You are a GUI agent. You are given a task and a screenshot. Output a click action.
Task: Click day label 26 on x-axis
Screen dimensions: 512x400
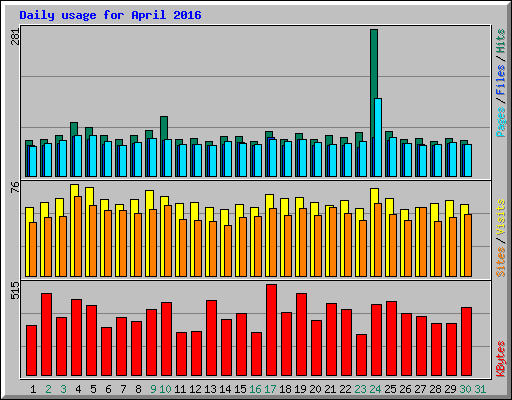coord(405,389)
